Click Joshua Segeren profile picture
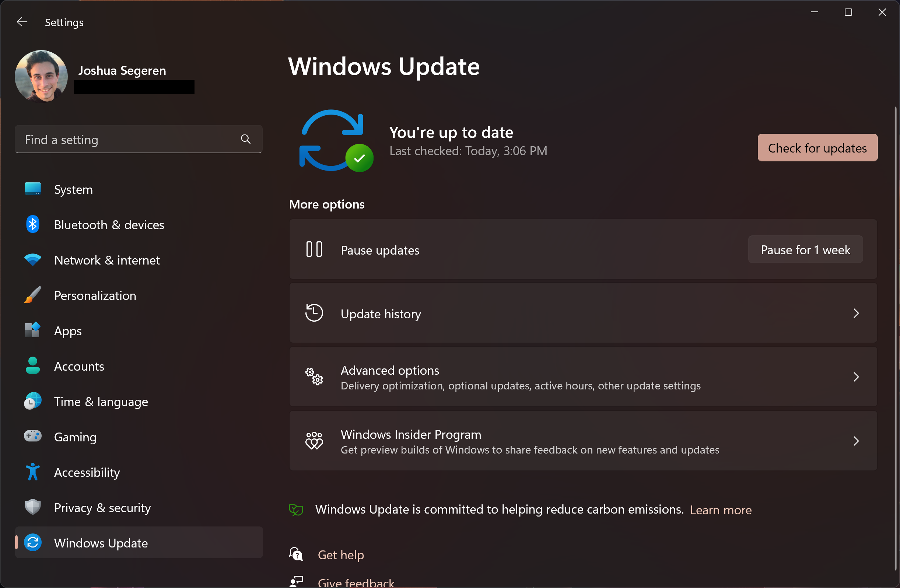Screen dimensions: 900x588 click(41, 76)
